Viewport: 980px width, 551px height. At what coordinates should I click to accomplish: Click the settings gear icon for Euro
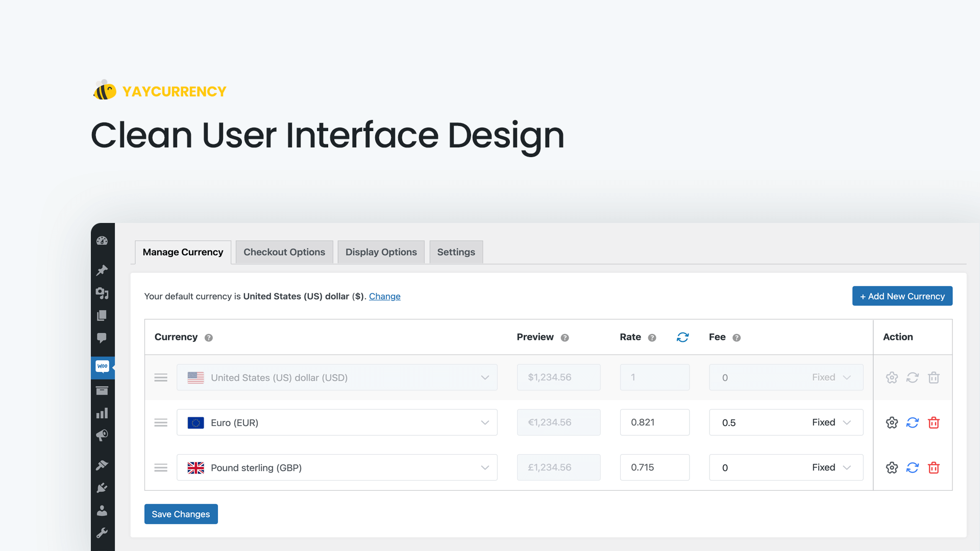[x=892, y=422]
